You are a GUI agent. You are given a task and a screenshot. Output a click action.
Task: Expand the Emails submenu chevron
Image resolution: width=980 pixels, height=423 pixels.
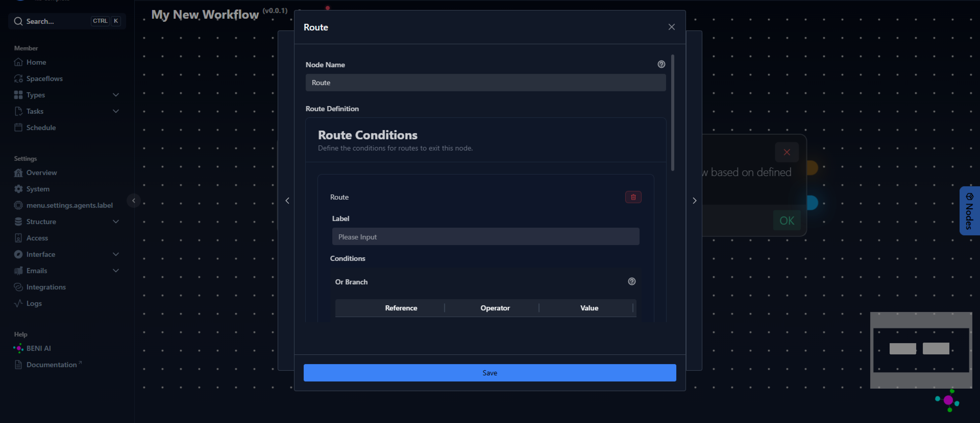point(116,271)
